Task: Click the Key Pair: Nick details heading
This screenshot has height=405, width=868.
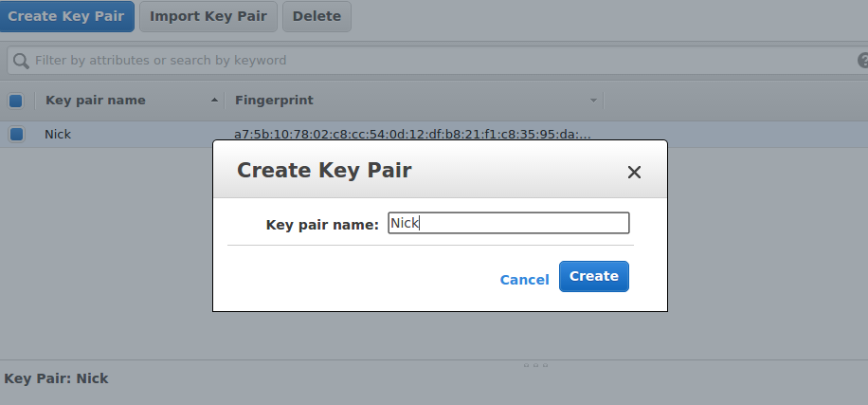Action: click(x=57, y=378)
